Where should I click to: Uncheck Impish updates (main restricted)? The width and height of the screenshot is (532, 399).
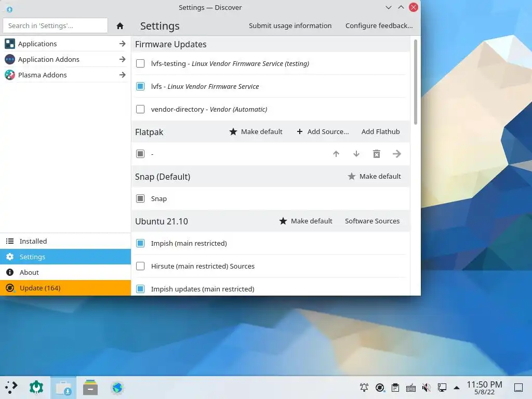click(140, 289)
